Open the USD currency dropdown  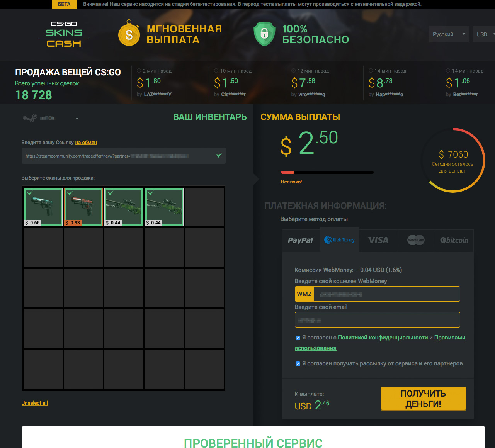pos(484,34)
